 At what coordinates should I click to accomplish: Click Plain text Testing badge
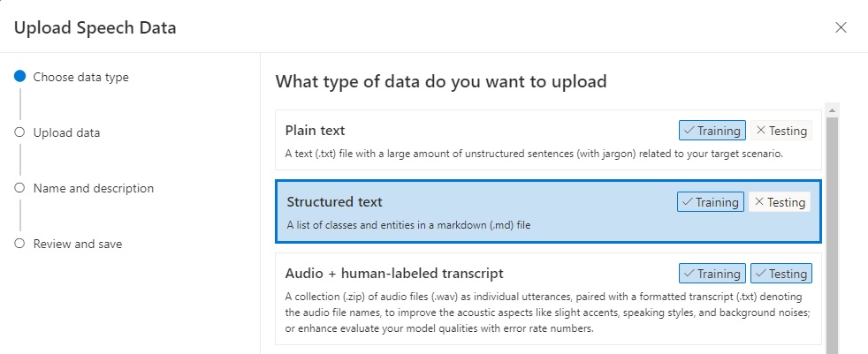coord(780,131)
